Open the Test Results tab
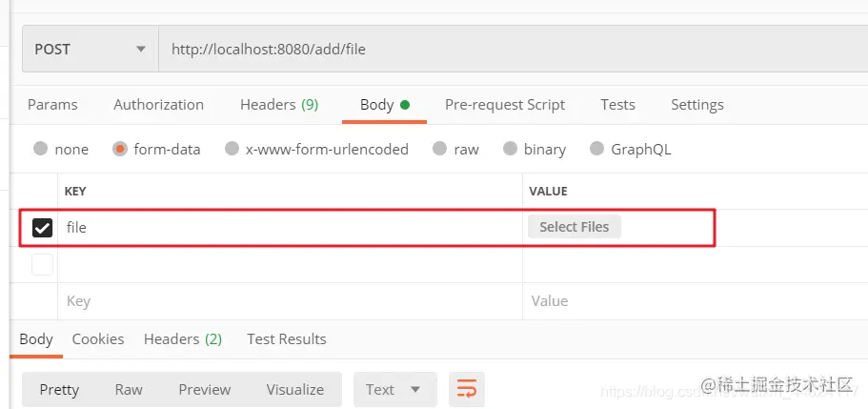The height and width of the screenshot is (409, 868). point(286,339)
